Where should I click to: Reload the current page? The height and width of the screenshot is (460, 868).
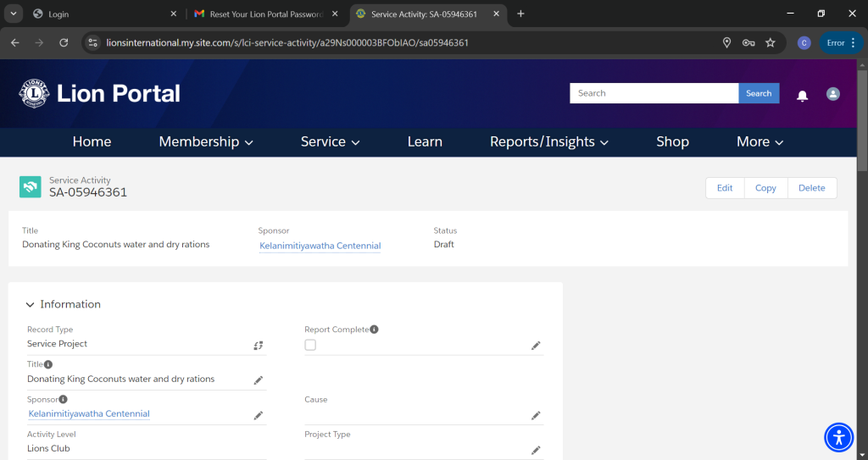(x=64, y=42)
